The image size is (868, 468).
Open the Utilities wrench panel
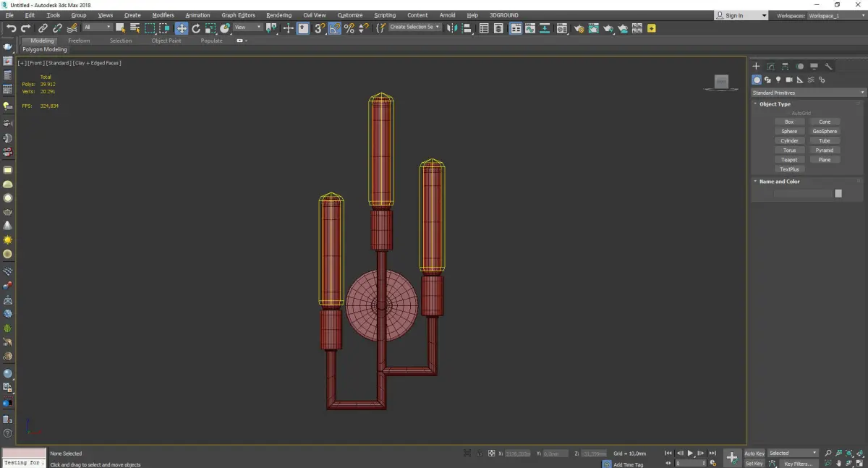click(x=829, y=67)
